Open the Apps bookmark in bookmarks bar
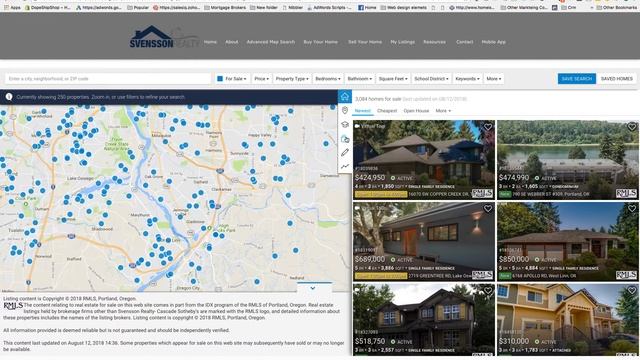The width and height of the screenshot is (640, 360). coord(12,7)
